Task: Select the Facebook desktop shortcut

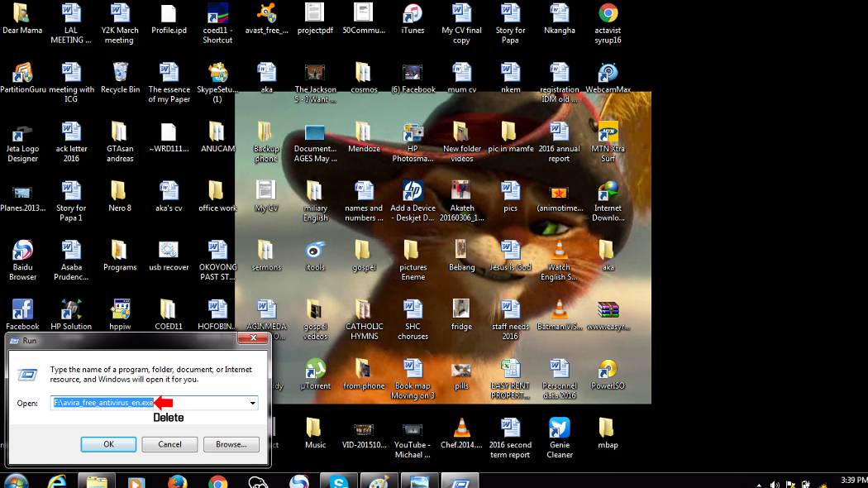Action: click(x=22, y=314)
